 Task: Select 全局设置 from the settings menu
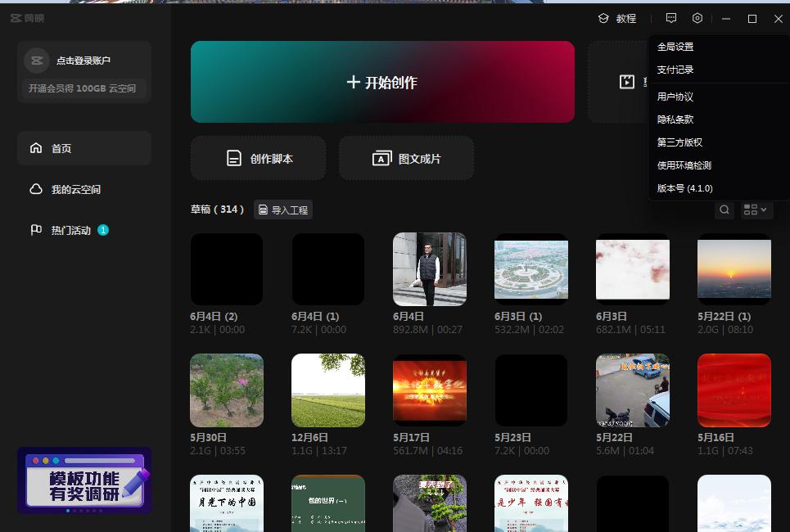pos(675,47)
